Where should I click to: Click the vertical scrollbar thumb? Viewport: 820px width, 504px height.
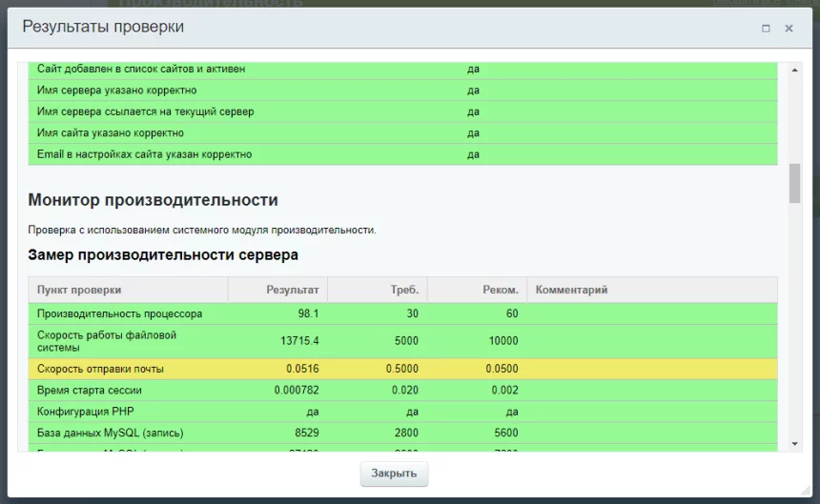tap(795, 183)
